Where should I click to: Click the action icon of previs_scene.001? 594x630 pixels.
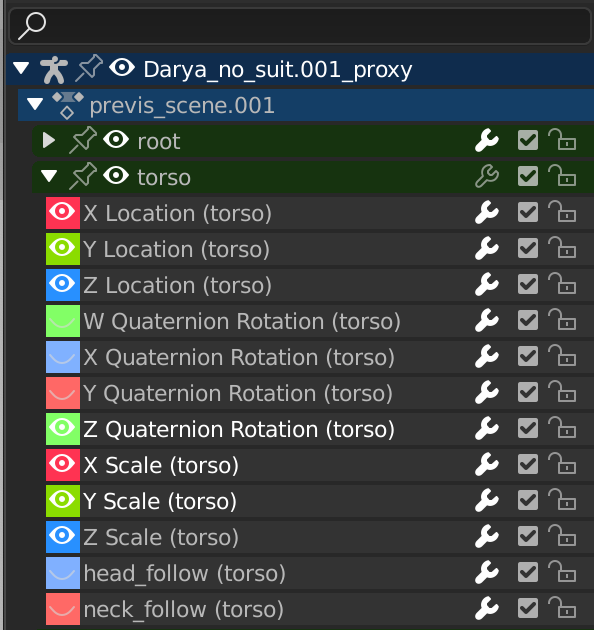tap(68, 105)
